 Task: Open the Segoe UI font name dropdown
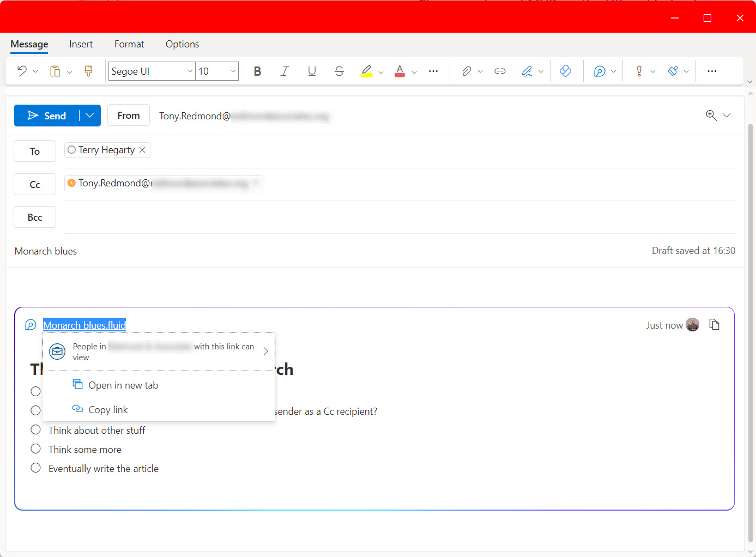tap(190, 71)
